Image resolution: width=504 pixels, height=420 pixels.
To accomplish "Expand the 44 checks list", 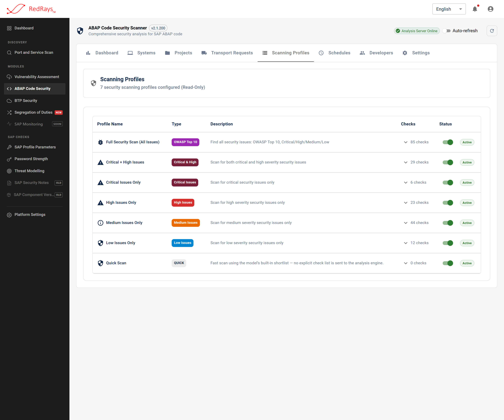I will point(406,223).
